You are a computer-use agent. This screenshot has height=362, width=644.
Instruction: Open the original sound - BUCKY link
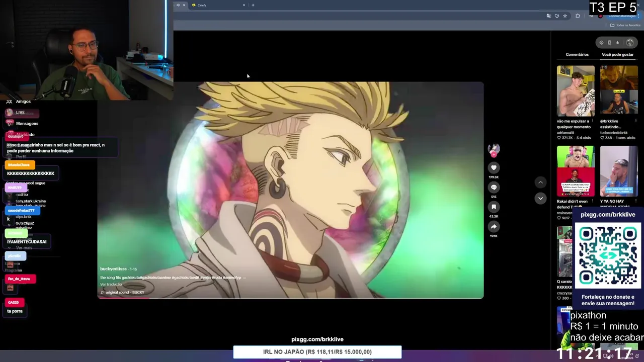click(122, 292)
